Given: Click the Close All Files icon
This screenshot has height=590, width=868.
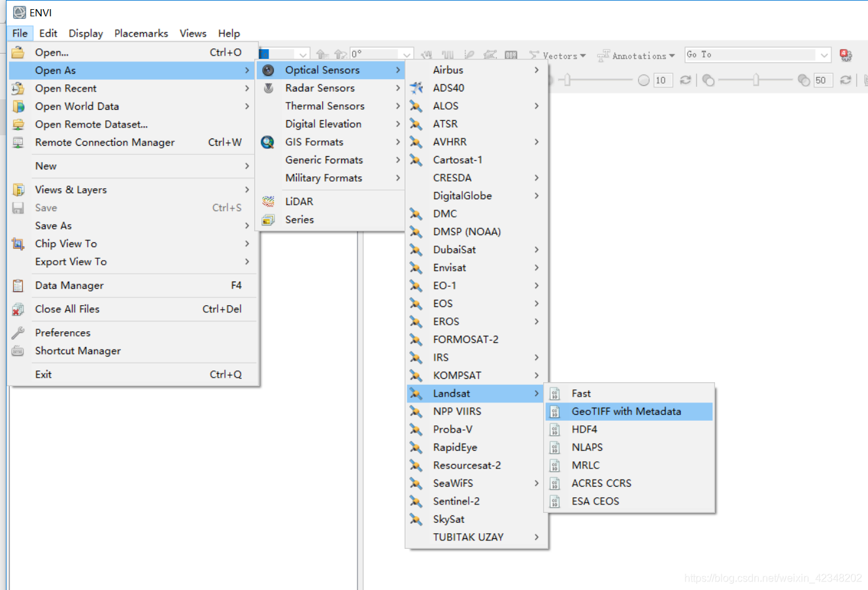Looking at the screenshot, I should click(18, 309).
